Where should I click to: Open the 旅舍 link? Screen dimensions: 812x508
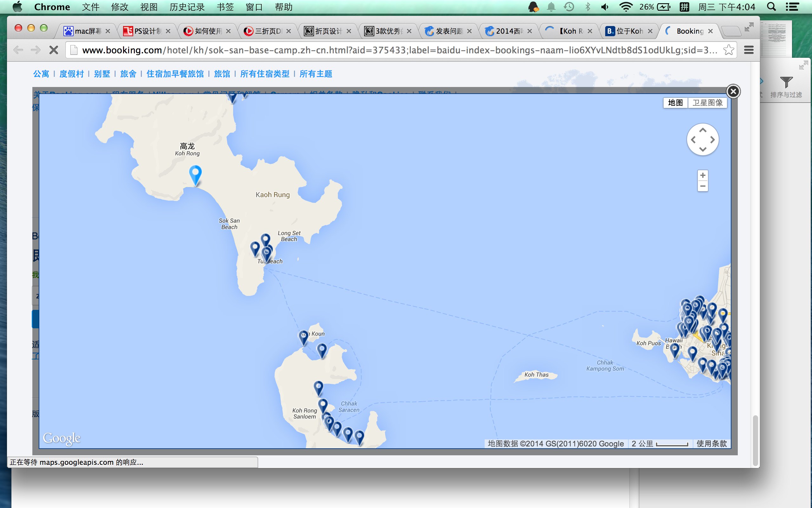pyautogui.click(x=128, y=74)
